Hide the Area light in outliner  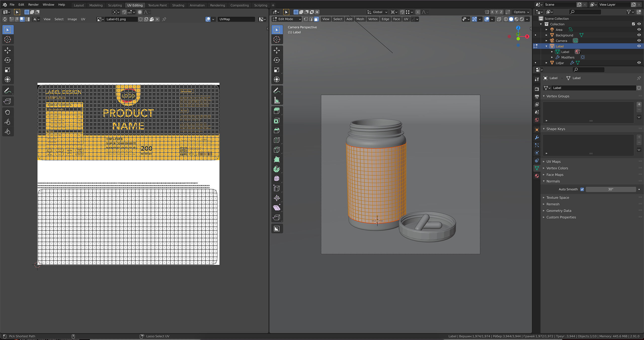639,30
